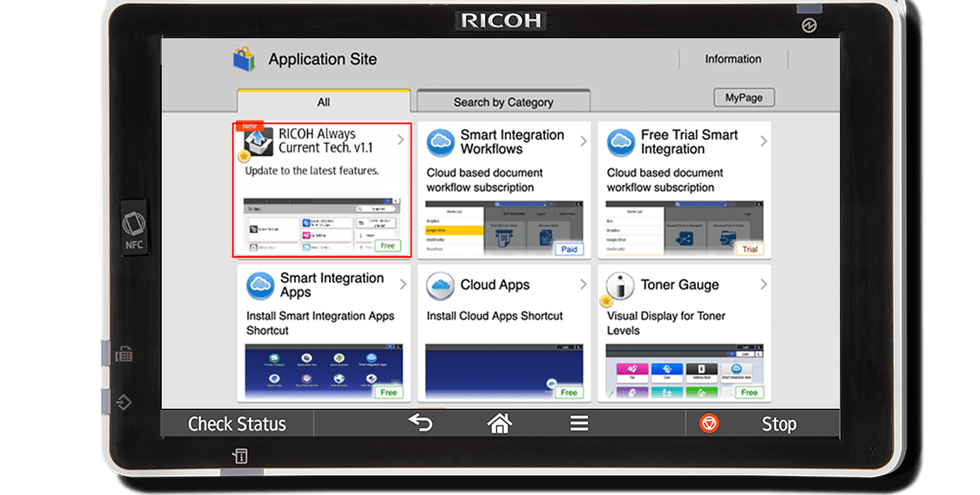
Task: Expand the Toner Gauge chevron arrow
Action: click(x=763, y=285)
